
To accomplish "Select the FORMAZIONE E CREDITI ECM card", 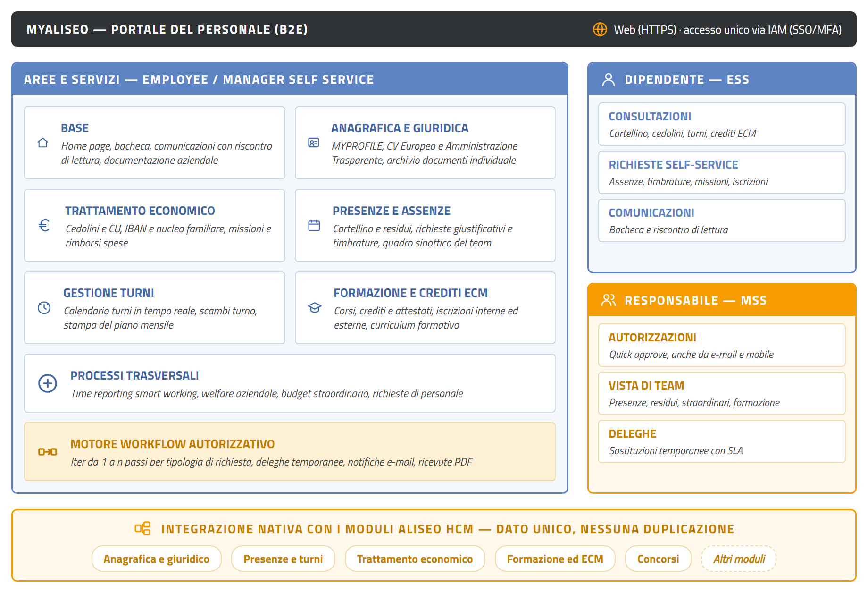I will tap(425, 308).
